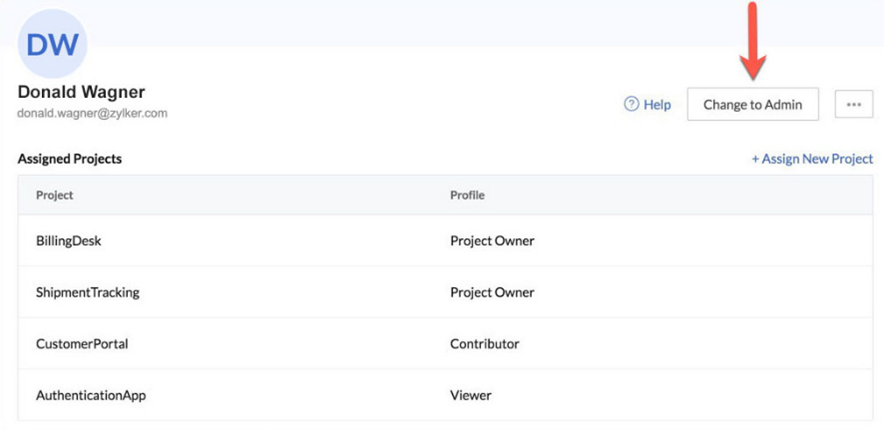Change the Contributor profile of CustomerPortal
This screenshot has width=884, height=429.
[484, 344]
